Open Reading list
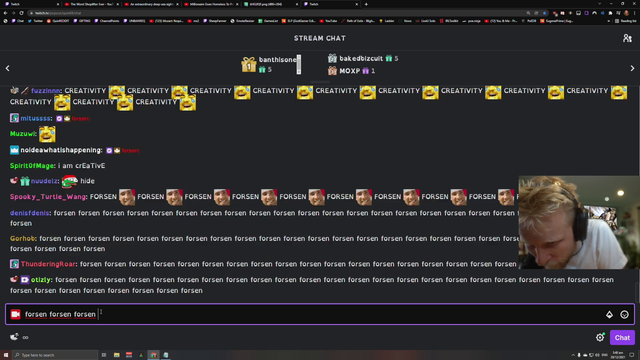 pos(625,21)
